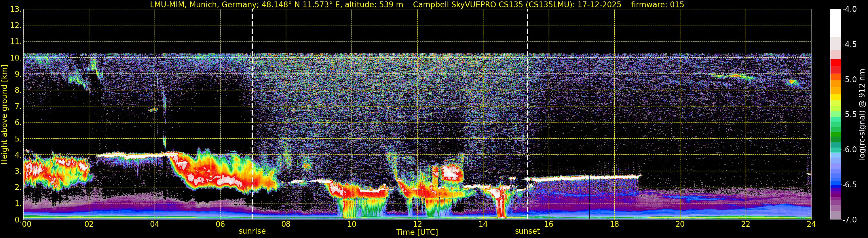Click the white dashed sunset line

click(527, 115)
